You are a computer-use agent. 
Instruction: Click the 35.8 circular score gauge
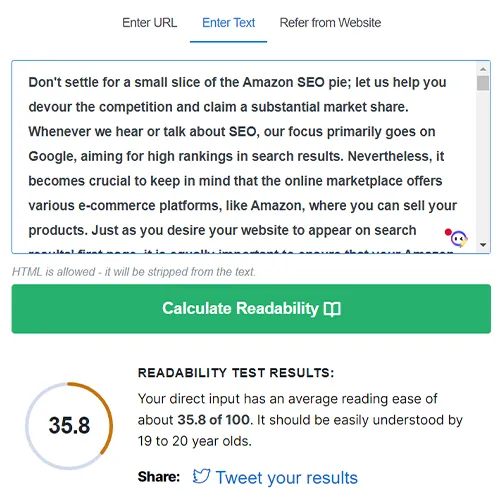click(69, 426)
